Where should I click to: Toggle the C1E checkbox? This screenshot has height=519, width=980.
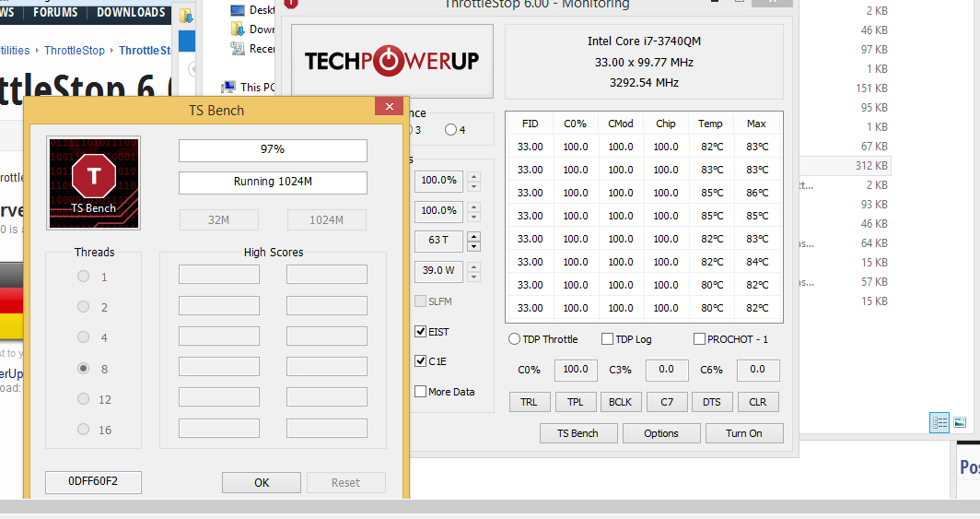(421, 360)
